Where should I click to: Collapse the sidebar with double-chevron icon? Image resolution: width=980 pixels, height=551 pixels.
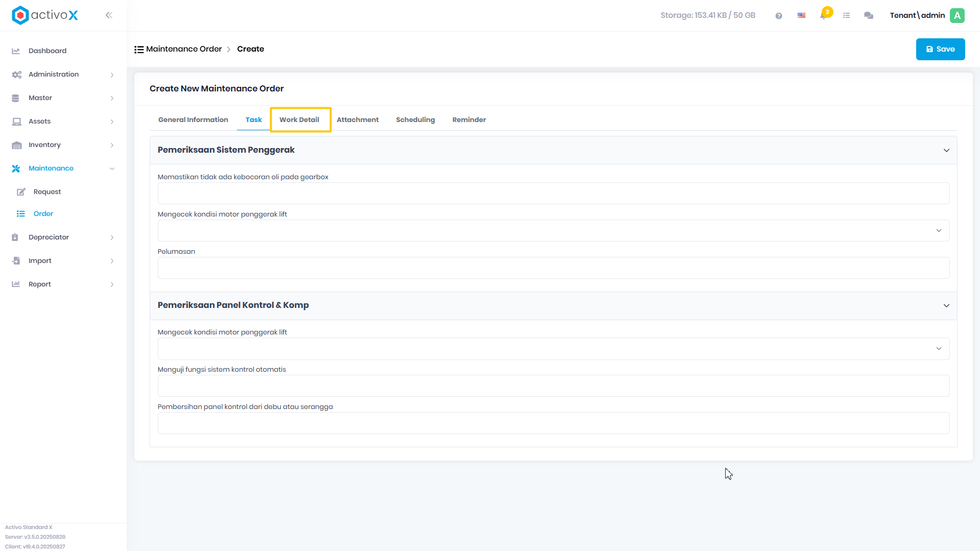[109, 15]
